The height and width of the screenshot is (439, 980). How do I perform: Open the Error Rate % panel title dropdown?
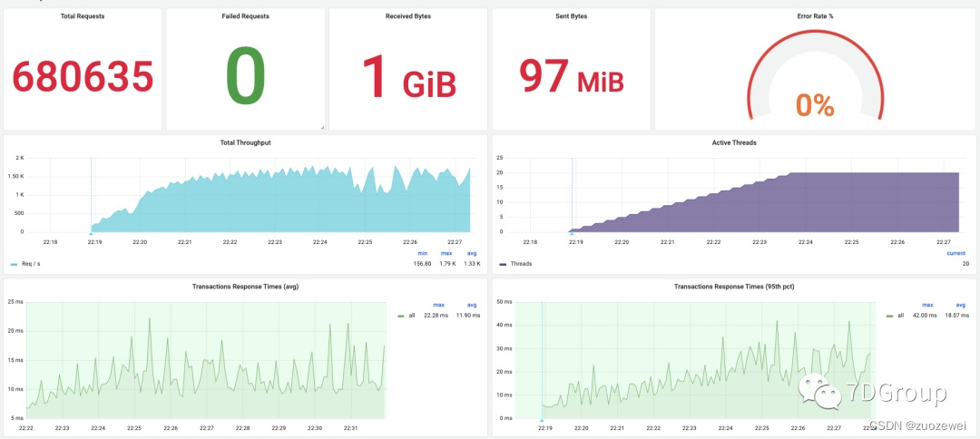[814, 16]
